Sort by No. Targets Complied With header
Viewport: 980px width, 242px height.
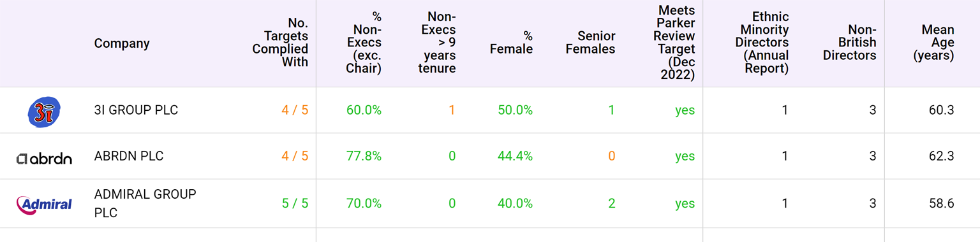(x=280, y=43)
